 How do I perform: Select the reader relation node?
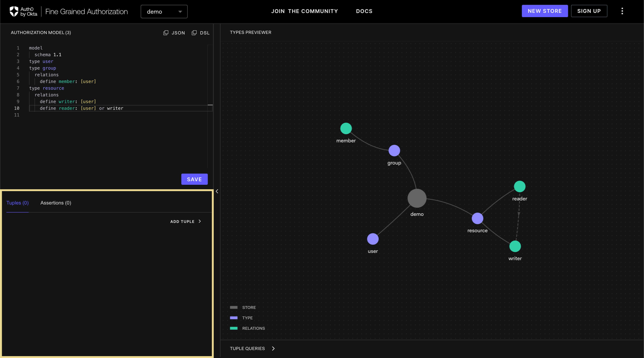(520, 186)
